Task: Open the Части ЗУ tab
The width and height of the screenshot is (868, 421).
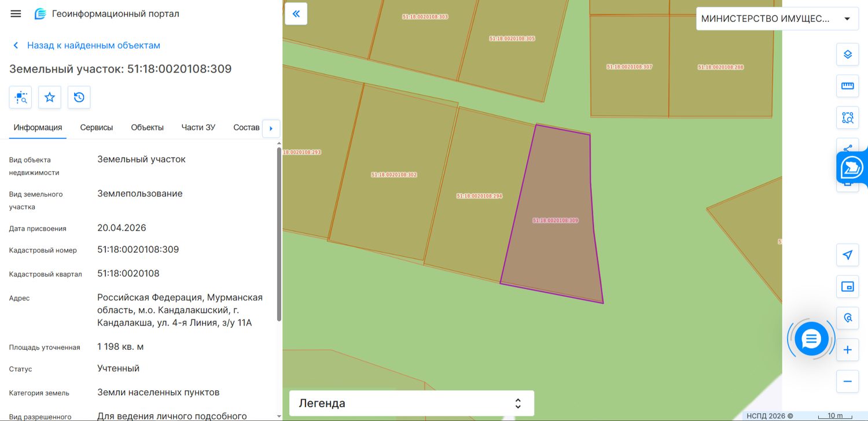Action: click(x=198, y=127)
